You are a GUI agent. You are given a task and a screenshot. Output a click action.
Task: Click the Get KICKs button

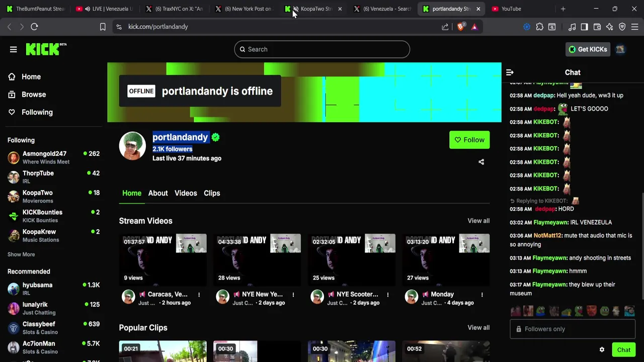(x=588, y=49)
